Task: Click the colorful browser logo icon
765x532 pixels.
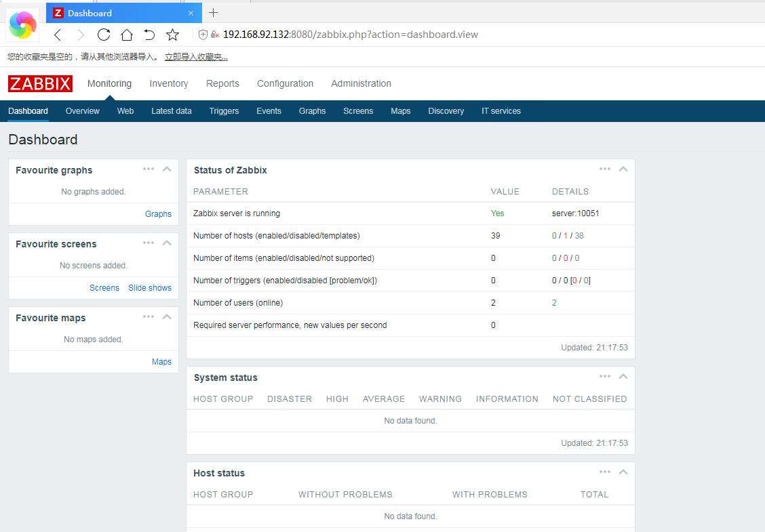Action: coord(22,25)
